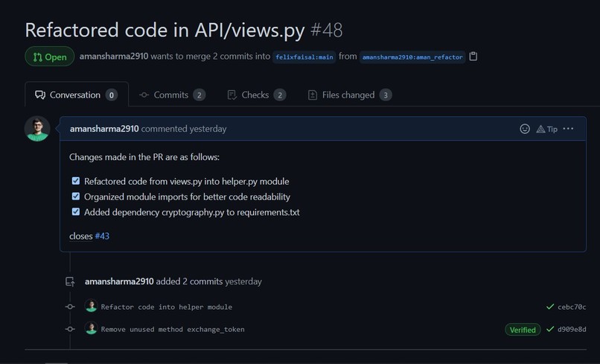Screen dimensions: 600x364
Task: Open the felixfaisal:main base branch link
Action: click(x=304, y=57)
